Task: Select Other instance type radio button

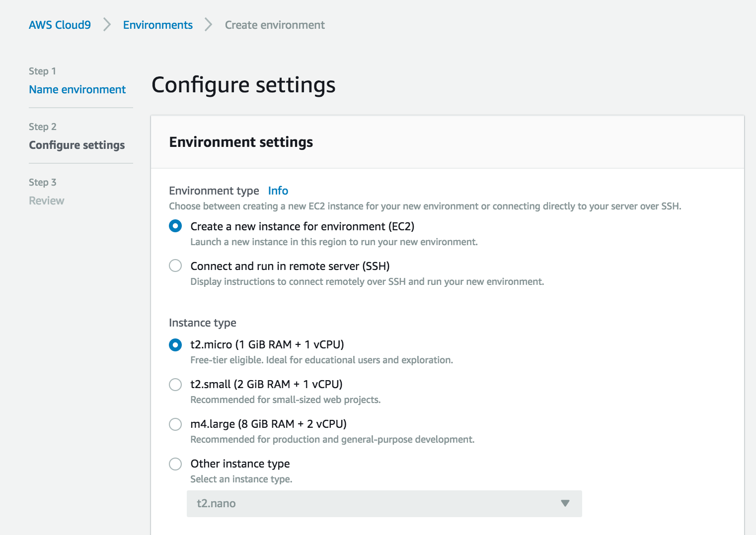Action: (175, 464)
